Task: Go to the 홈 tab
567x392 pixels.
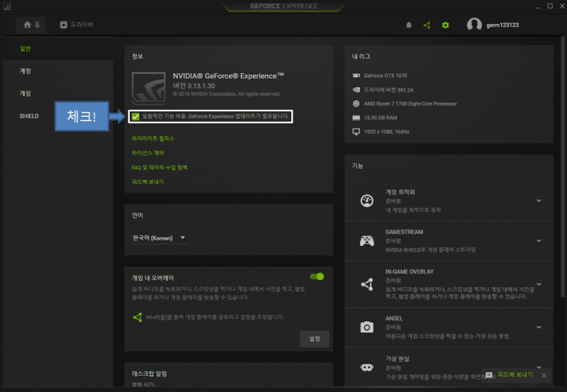Action: click(x=31, y=25)
